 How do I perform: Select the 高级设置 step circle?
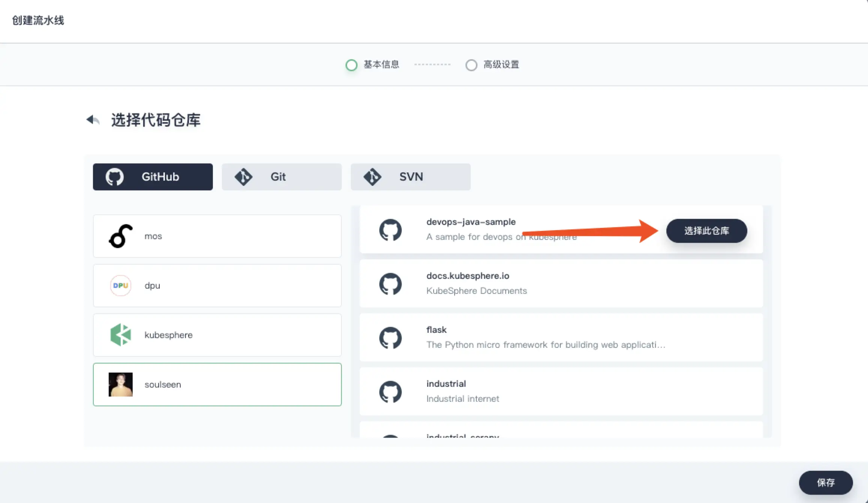[471, 65]
